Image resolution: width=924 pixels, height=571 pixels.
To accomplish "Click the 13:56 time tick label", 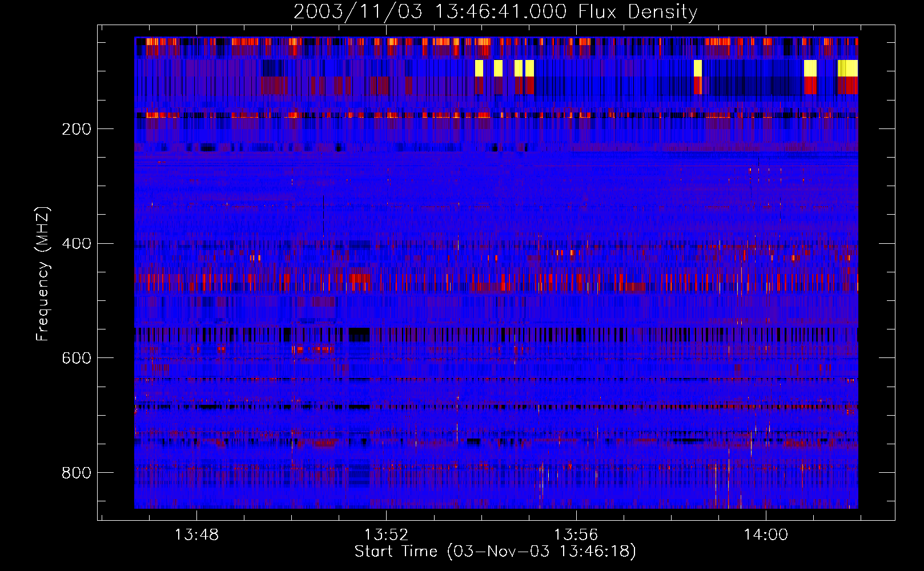I will 576,534.
